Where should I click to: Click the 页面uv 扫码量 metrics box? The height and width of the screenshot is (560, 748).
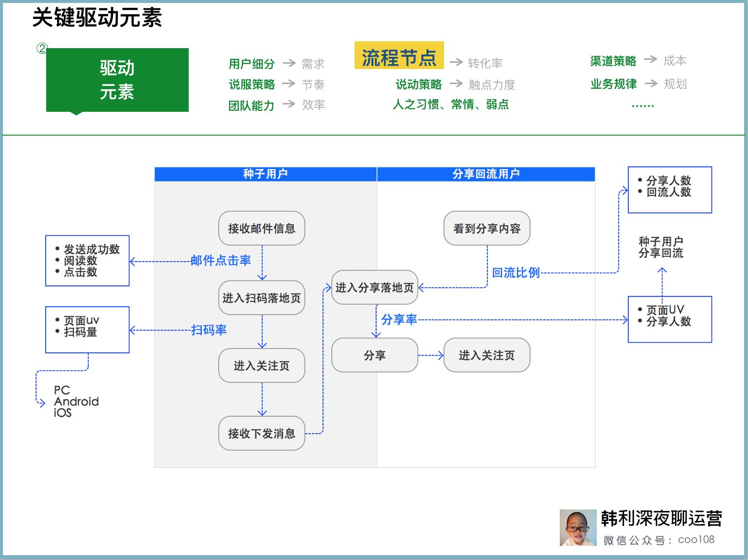click(88, 330)
